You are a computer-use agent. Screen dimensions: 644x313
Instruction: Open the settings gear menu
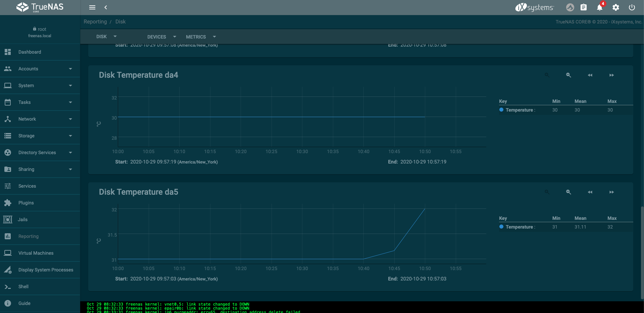615,7
